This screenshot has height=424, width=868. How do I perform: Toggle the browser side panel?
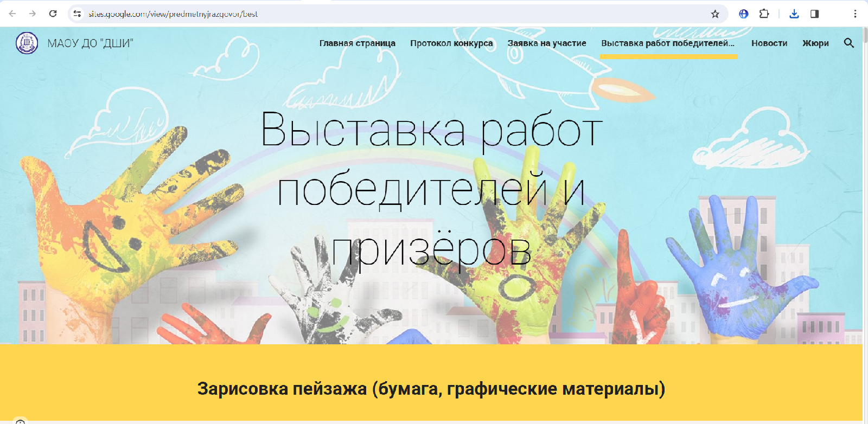[814, 14]
